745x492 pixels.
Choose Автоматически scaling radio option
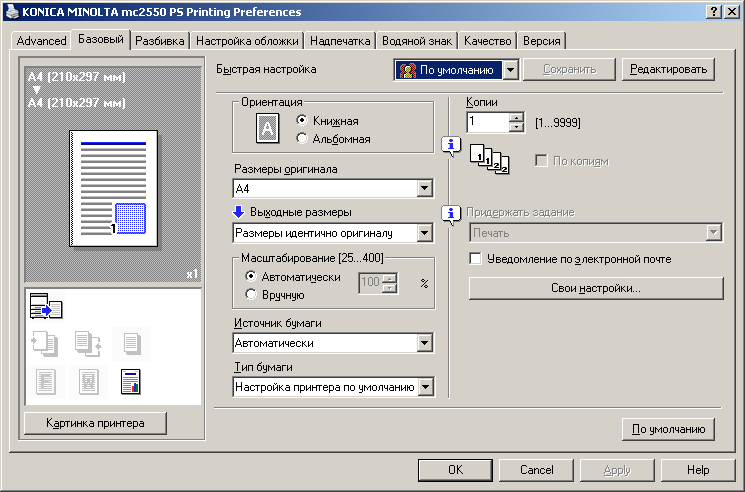tap(250, 276)
